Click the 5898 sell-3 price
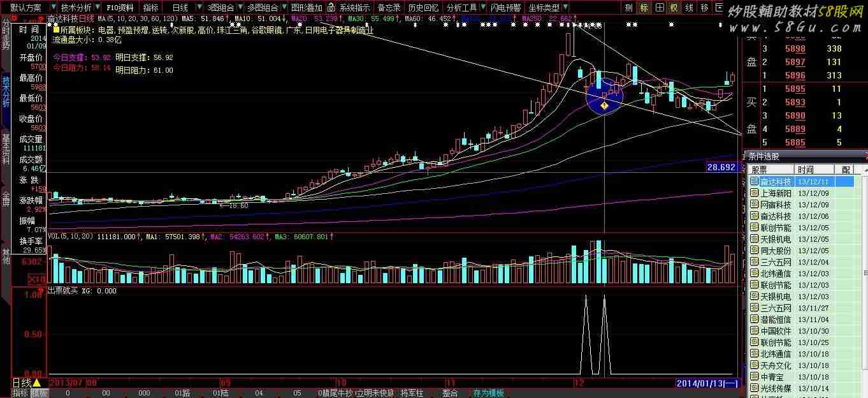 click(795, 48)
